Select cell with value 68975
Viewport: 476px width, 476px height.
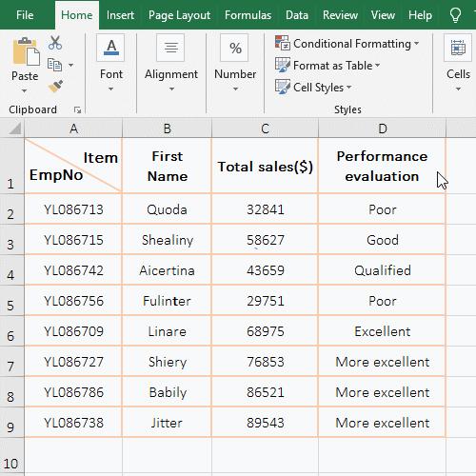click(265, 331)
